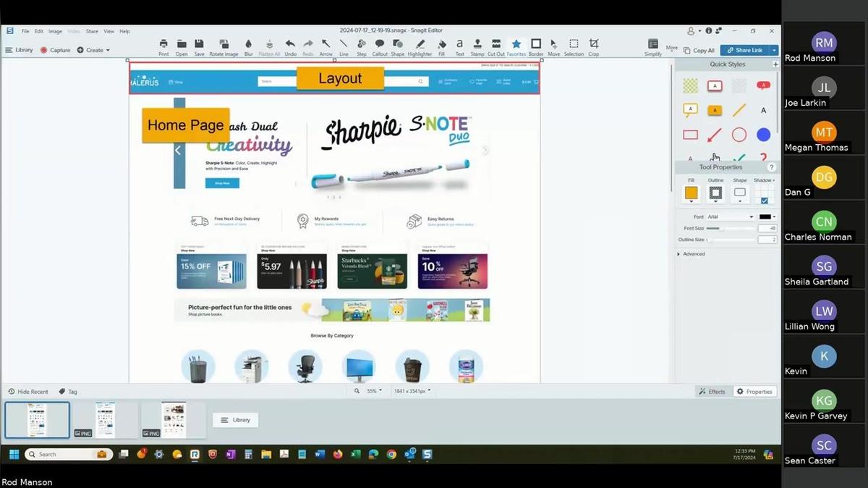The width and height of the screenshot is (868, 488).
Task: Select the Stamp tool
Action: (x=478, y=45)
